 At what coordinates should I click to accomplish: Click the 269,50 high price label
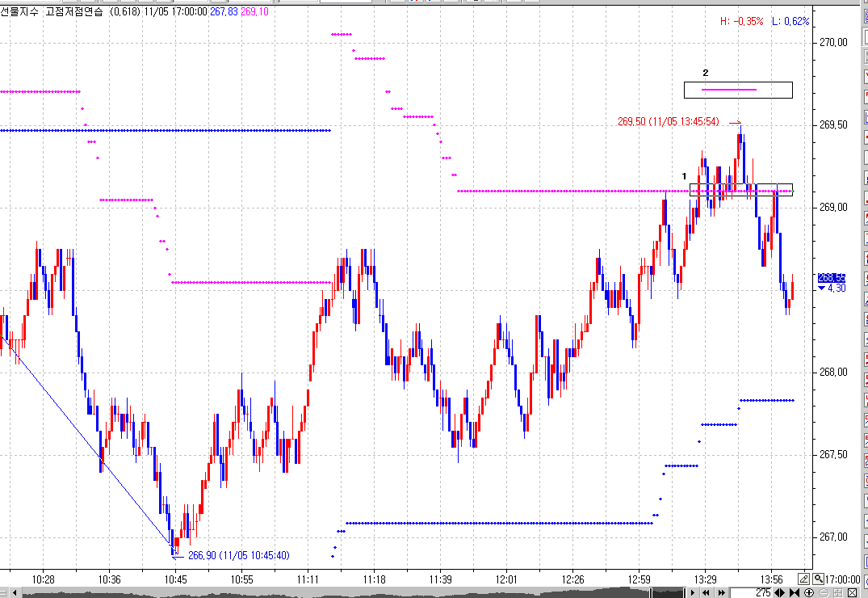[x=669, y=121]
